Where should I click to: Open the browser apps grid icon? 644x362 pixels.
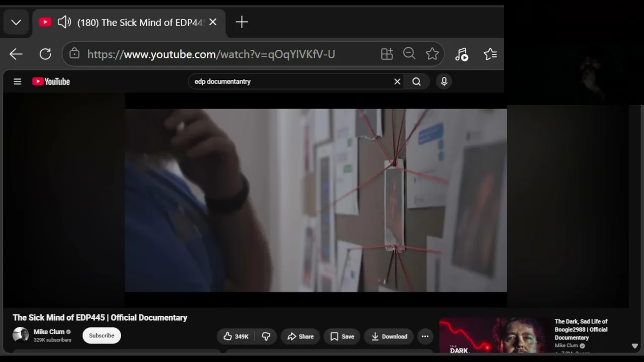(387, 54)
